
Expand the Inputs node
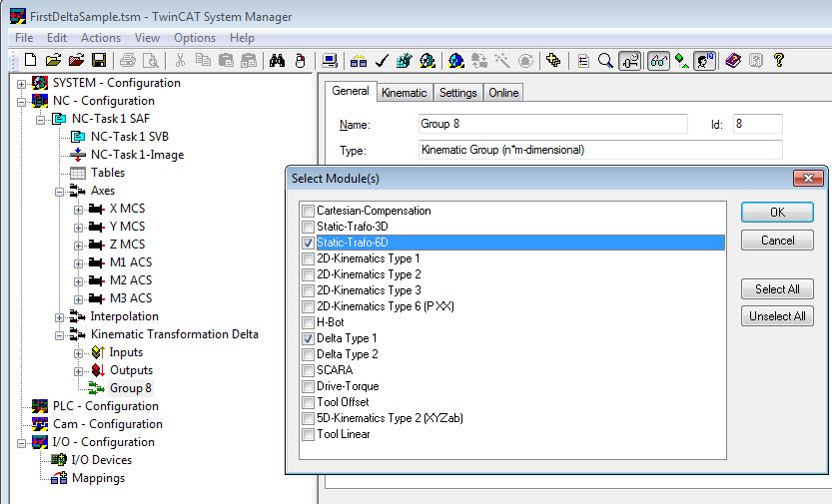[79, 353]
